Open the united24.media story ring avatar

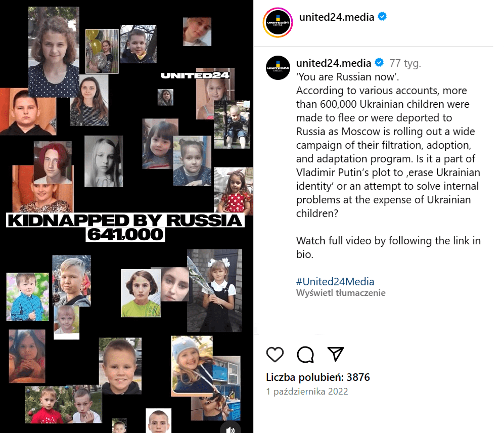(x=278, y=23)
